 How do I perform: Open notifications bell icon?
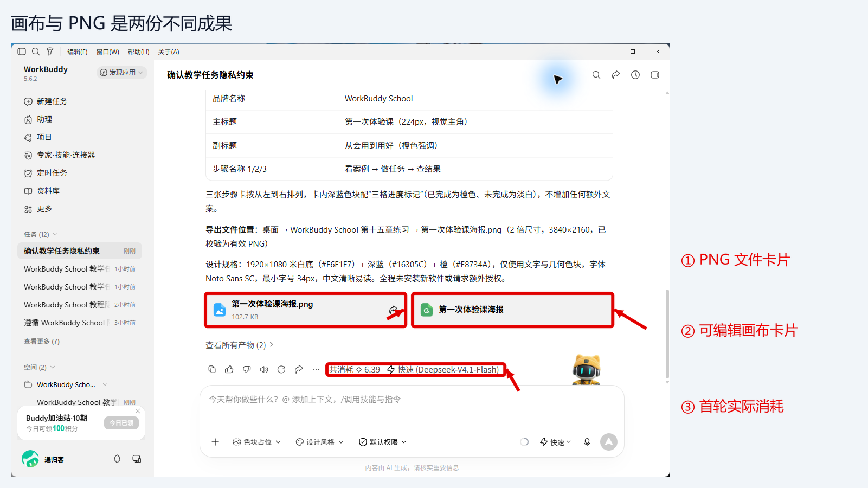117,459
